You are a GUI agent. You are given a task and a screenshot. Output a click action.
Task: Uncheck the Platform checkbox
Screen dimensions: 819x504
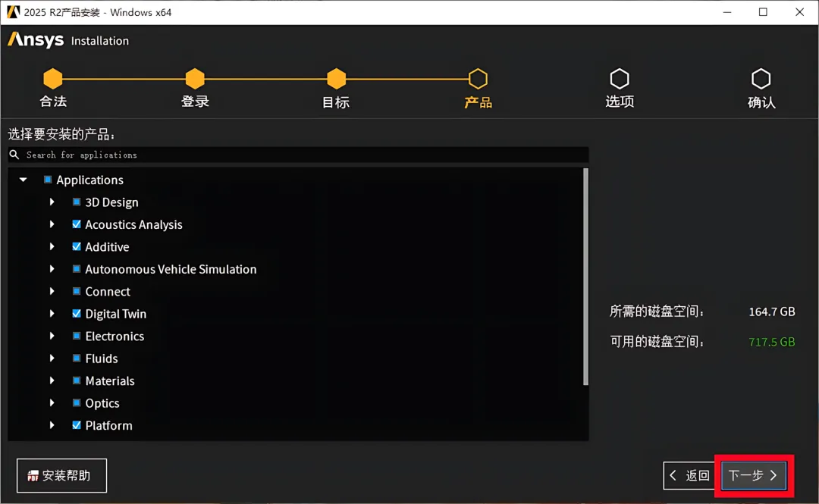coord(77,425)
